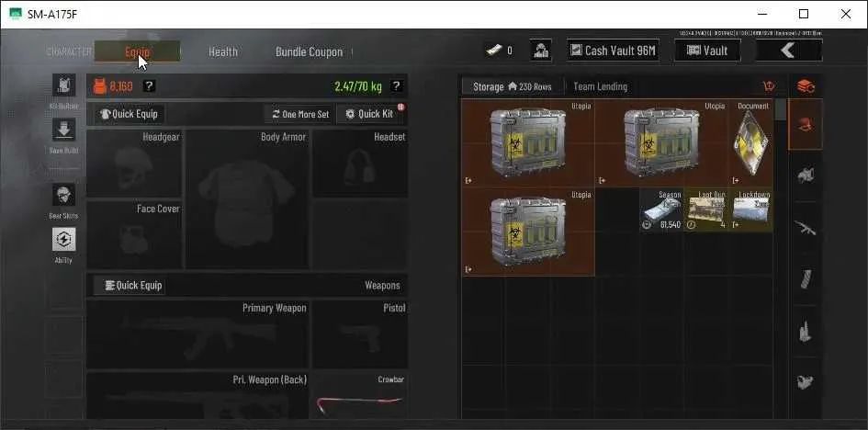The height and width of the screenshot is (430, 868).
Task: Select the weapons rifle category filter
Action: point(806,228)
